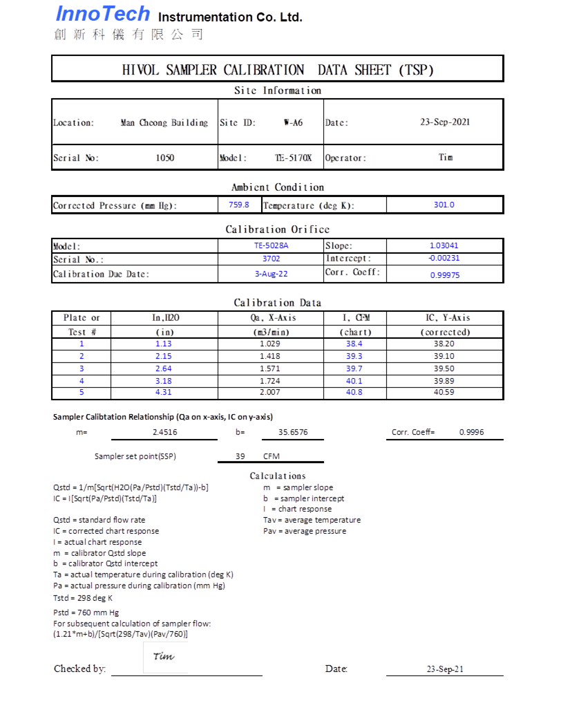
Task: Select the site date 23-Sep-2021
Action: 445,122
